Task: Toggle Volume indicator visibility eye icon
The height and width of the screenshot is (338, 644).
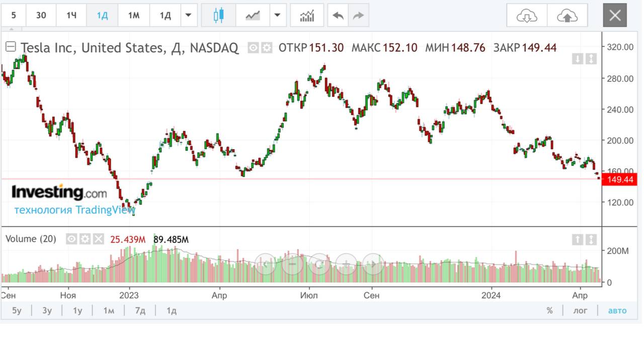Action: tap(72, 239)
